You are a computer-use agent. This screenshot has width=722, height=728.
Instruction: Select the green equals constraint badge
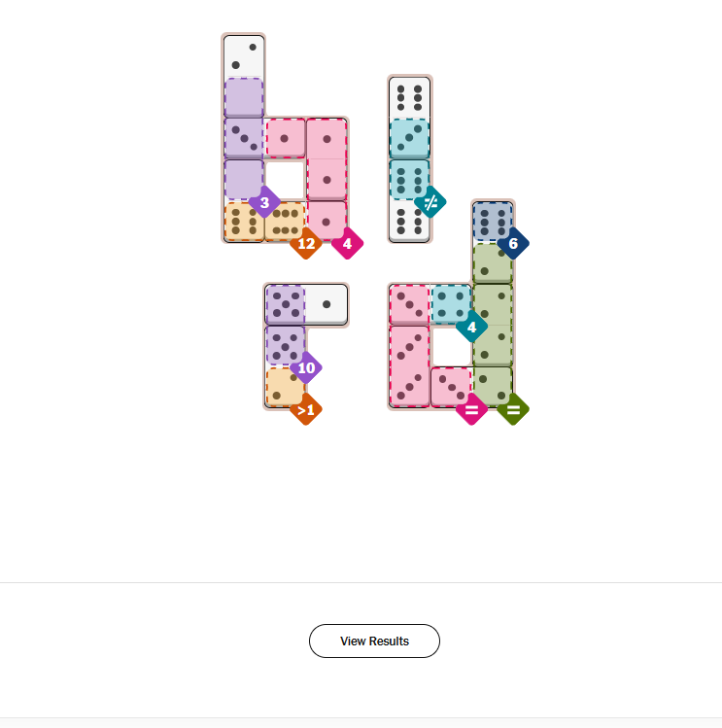pos(513,409)
